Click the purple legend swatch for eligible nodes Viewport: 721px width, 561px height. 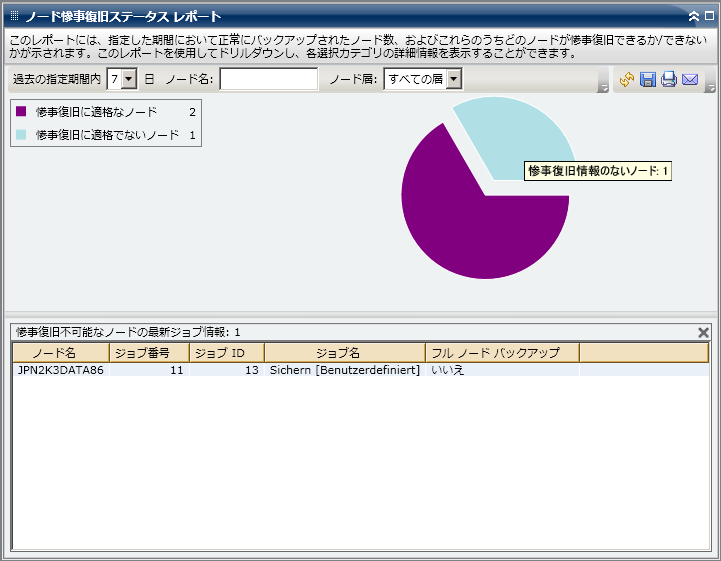(21, 112)
